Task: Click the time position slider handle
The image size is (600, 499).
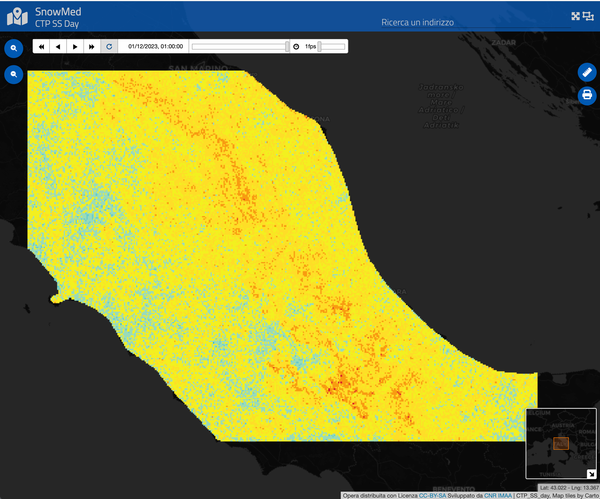Action: click(287, 46)
